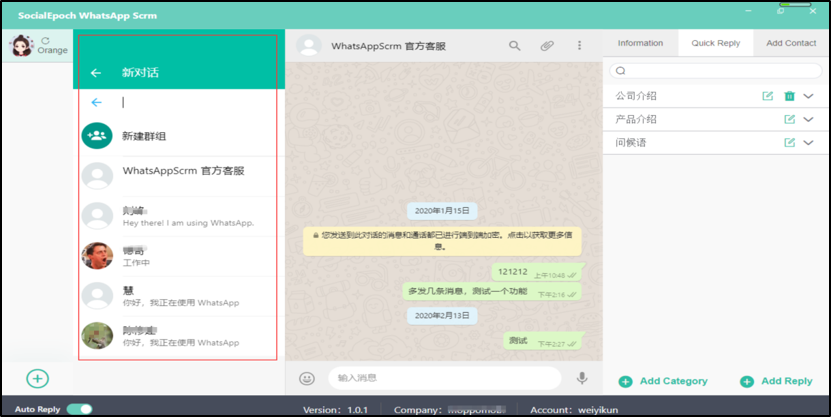This screenshot has height=417, width=831.
Task: Click the 问候语 category name
Action: coord(631,143)
